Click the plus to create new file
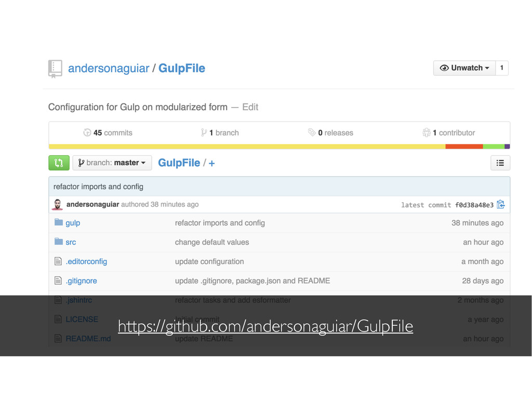 point(212,164)
